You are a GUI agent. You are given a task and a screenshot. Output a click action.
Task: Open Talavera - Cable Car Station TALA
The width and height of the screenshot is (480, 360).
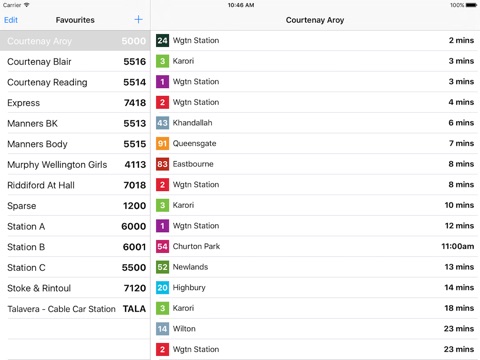75,309
